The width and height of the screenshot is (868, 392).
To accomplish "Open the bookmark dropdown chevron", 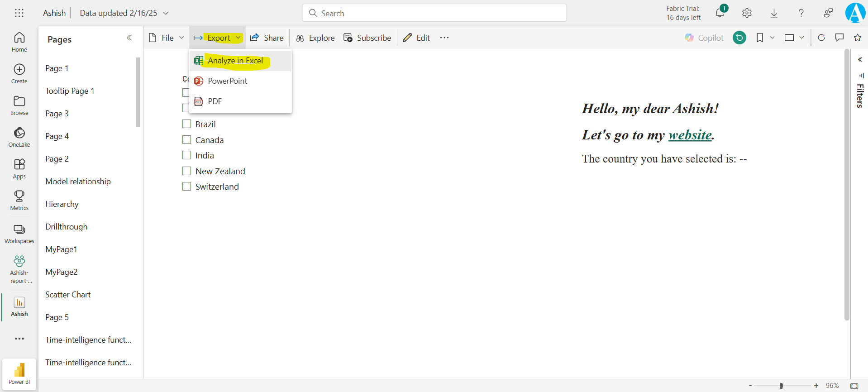I will 772,38.
